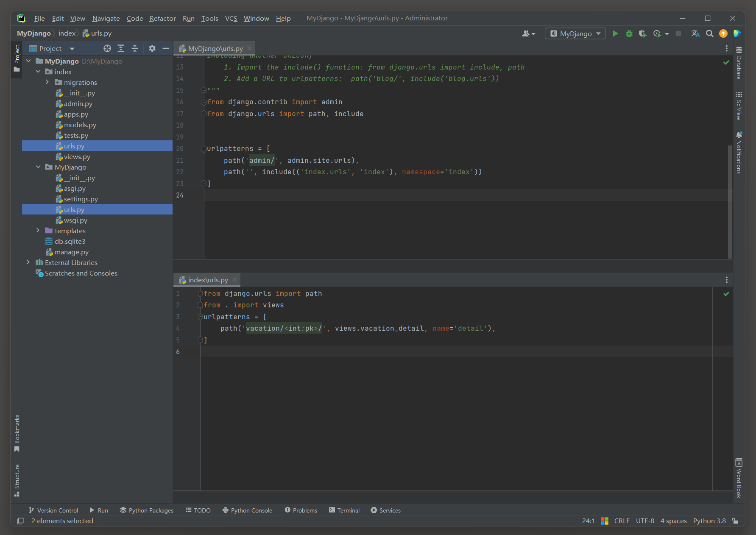Toggle tool window bars icon at bottom-left
756x535 pixels.
tap(20, 521)
